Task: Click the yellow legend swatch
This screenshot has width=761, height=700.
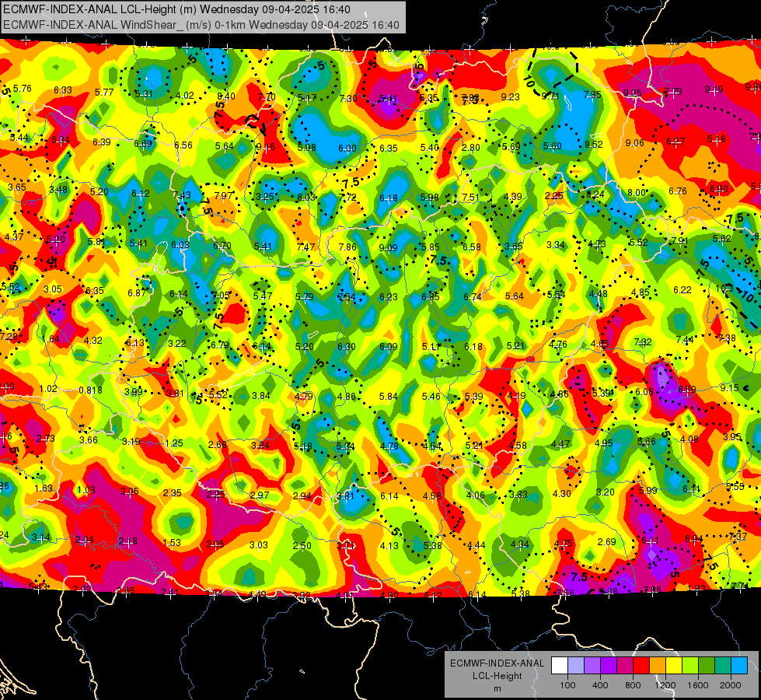Action: (674, 666)
